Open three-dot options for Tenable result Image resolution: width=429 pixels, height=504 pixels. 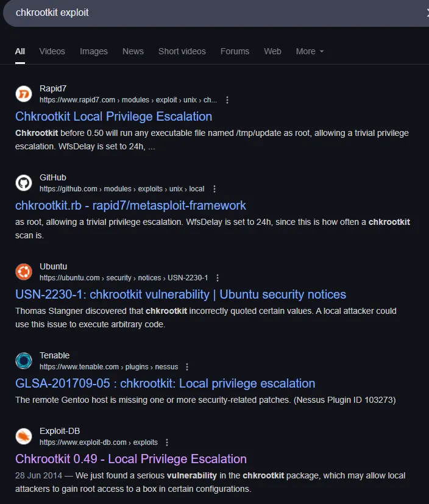coord(187,367)
